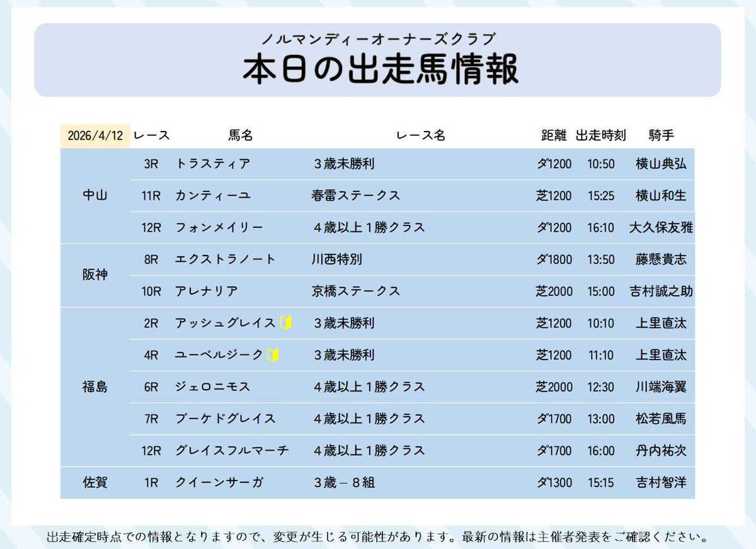Screen dimensions: 756x549
Task: Click start time 12:30
Action: 601,387
